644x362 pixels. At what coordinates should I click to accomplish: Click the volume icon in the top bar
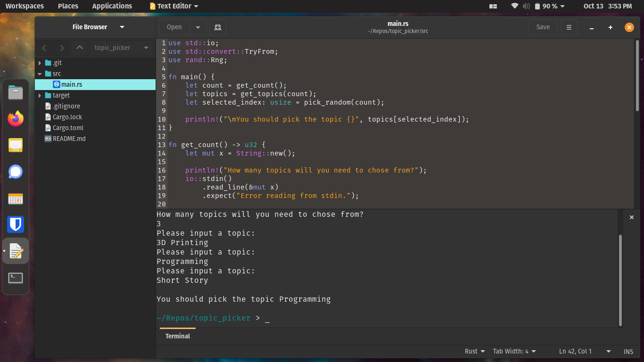point(527,6)
